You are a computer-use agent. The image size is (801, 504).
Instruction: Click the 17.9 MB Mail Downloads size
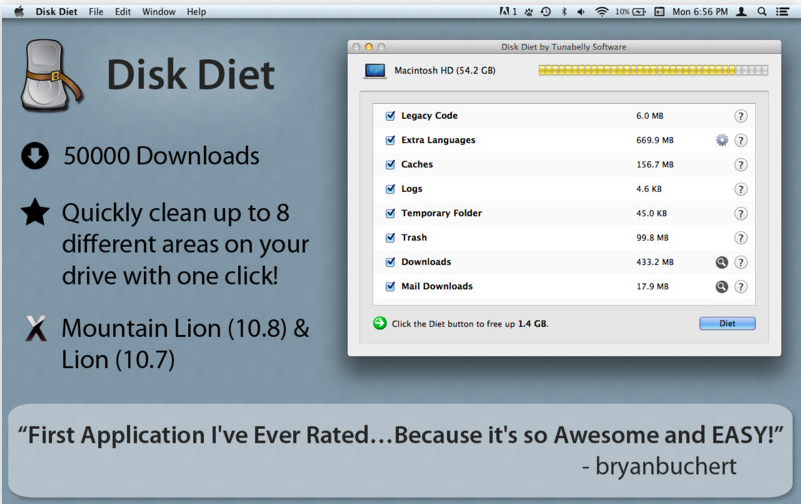pos(652,286)
